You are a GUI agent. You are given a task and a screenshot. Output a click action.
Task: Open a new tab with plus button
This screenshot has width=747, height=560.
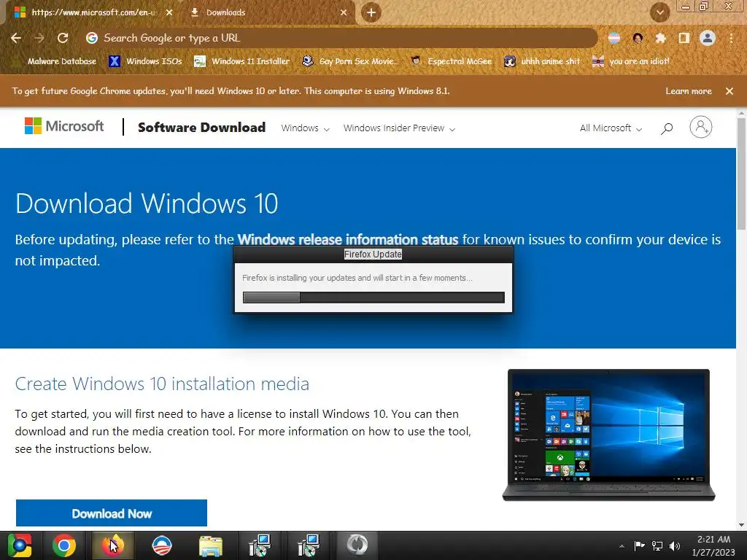pos(371,12)
